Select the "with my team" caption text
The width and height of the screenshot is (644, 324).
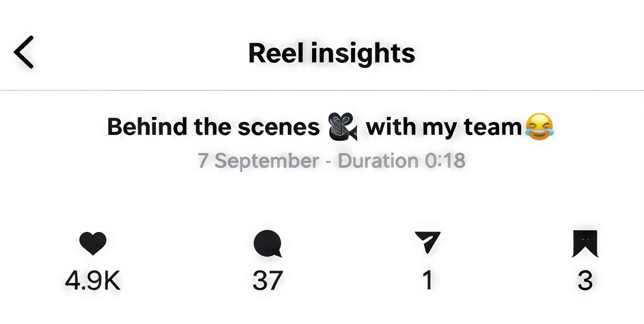443,127
